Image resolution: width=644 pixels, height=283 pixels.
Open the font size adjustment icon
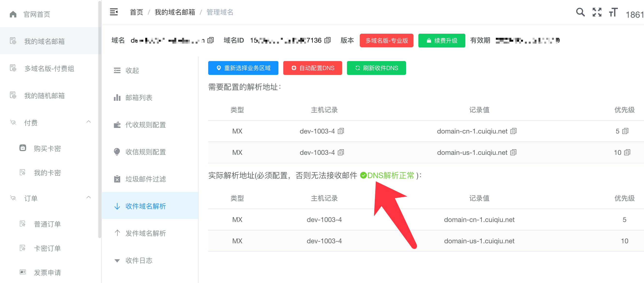coord(613,12)
